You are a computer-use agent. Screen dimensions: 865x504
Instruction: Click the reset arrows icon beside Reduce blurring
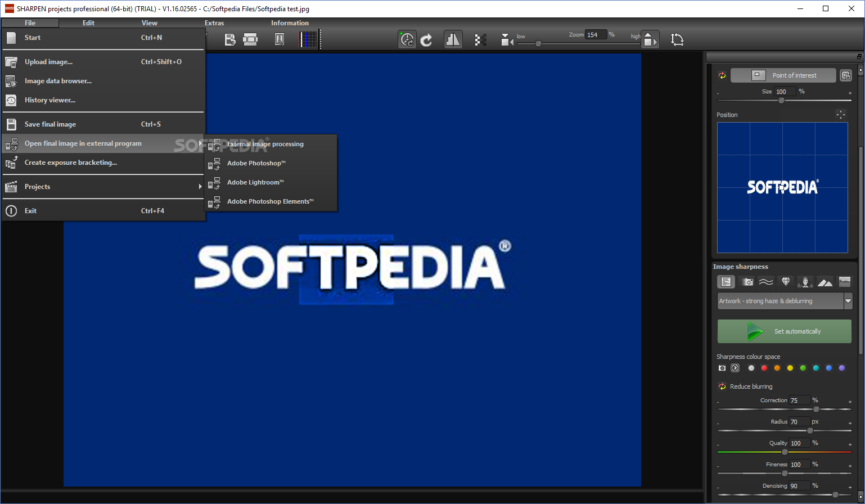(x=722, y=386)
